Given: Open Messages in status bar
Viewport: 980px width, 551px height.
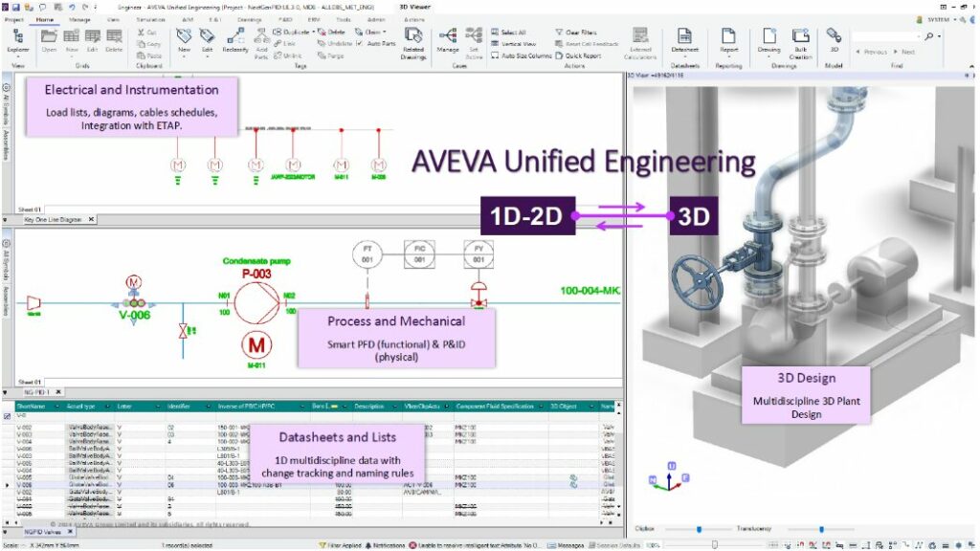Looking at the screenshot, I should tap(566, 545).
